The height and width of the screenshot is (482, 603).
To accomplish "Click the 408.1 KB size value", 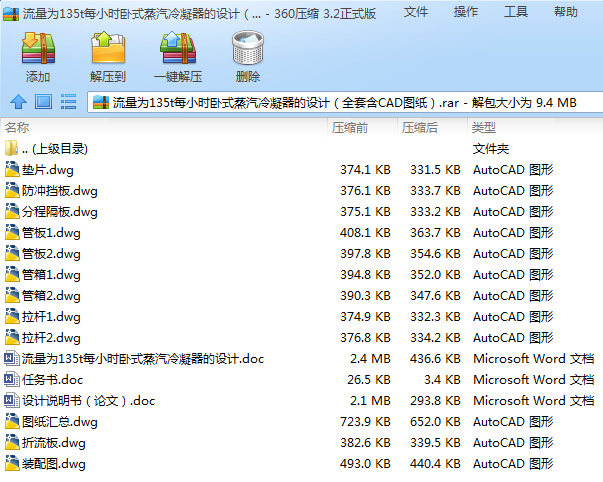I will [x=365, y=232].
